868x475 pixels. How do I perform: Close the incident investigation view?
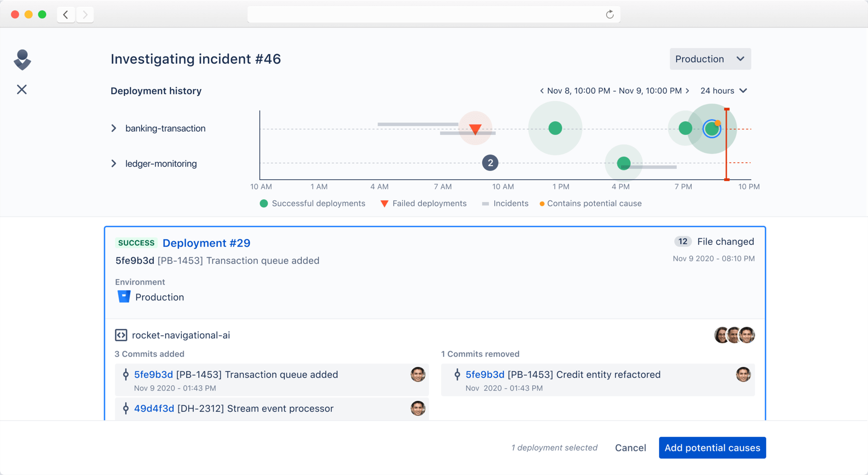click(22, 90)
